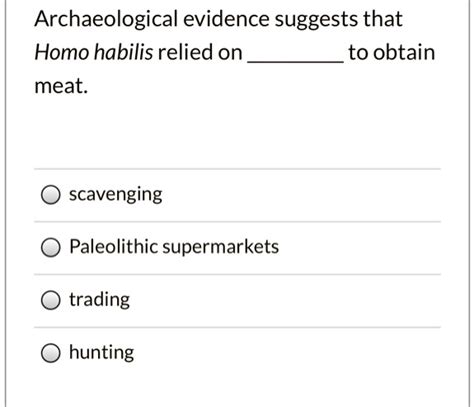The image size is (474, 407).
Task: Click the fill-in blank line in question
Action: (295, 61)
